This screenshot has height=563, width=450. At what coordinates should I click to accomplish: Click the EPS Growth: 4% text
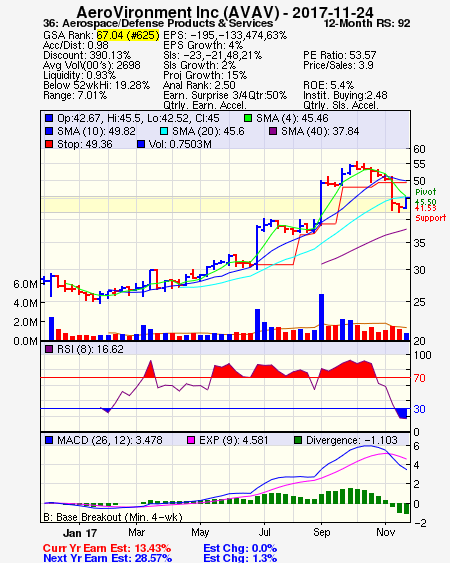203,45
